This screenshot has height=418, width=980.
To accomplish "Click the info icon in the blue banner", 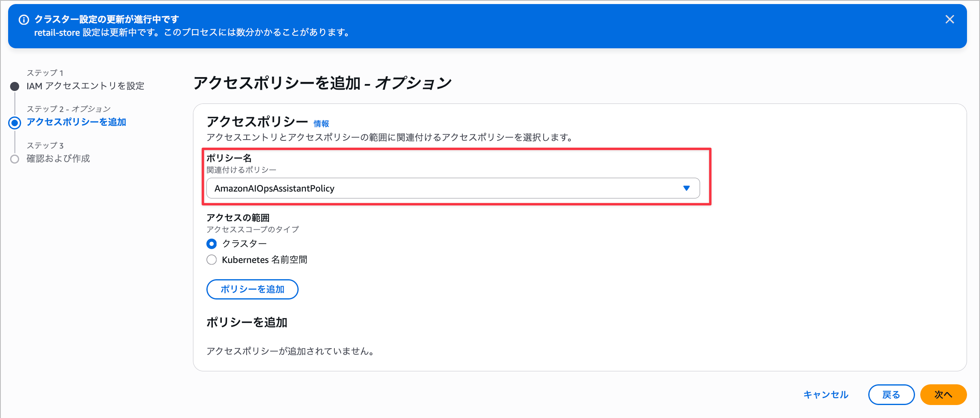I will (24, 19).
